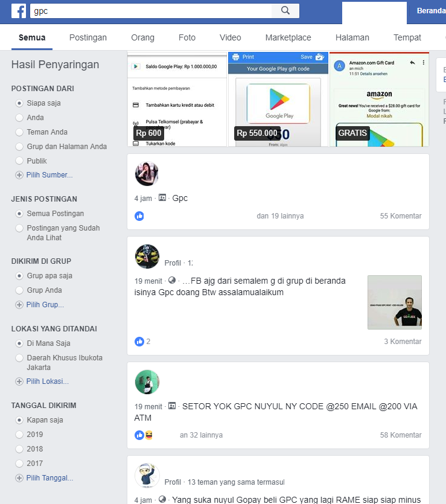Click the laughing emoji reaction icon
Viewport: 446px width, 504px height.
[x=149, y=435]
